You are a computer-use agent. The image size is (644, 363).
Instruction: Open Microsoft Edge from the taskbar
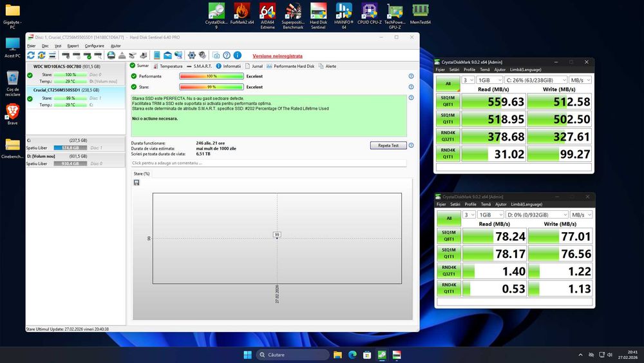point(352,355)
